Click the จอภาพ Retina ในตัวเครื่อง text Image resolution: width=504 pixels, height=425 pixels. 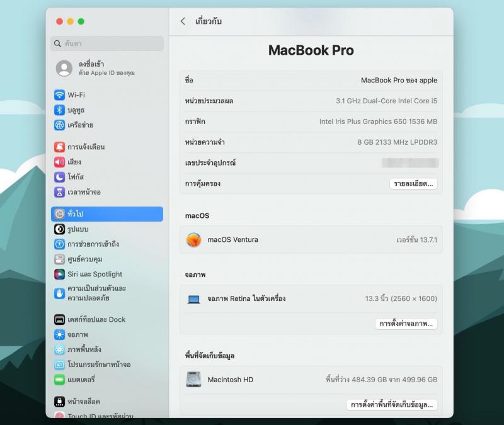point(246,298)
